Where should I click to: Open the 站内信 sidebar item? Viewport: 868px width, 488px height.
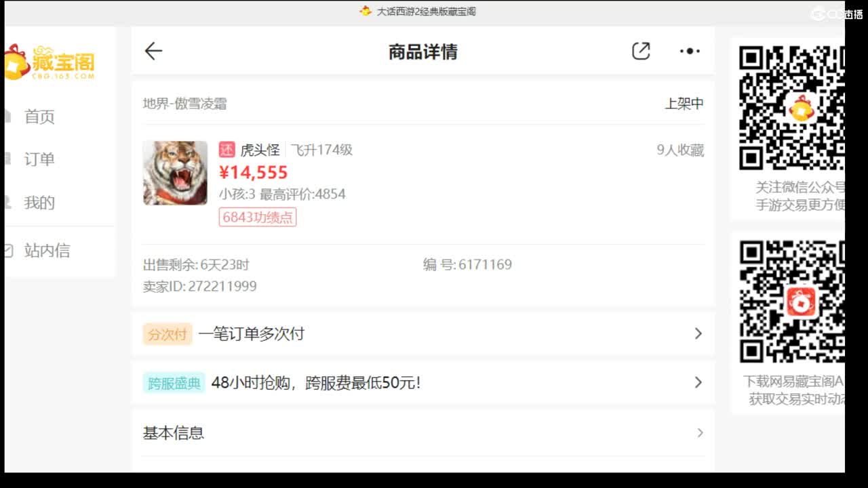pyautogui.click(x=47, y=251)
